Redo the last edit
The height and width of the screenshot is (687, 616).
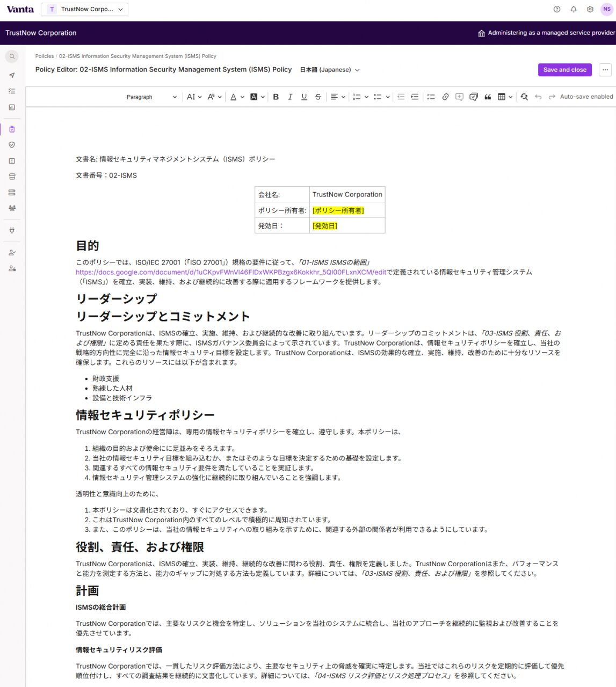pos(552,97)
